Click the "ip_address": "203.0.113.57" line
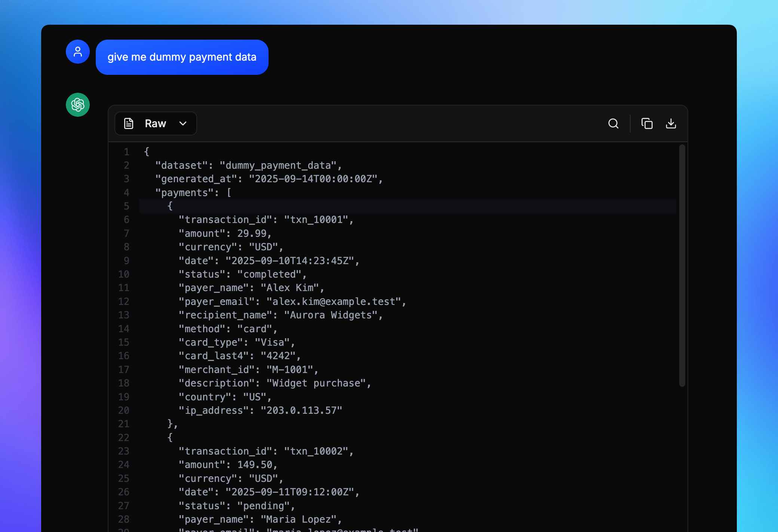Viewport: 778px width, 532px height. pyautogui.click(x=260, y=410)
